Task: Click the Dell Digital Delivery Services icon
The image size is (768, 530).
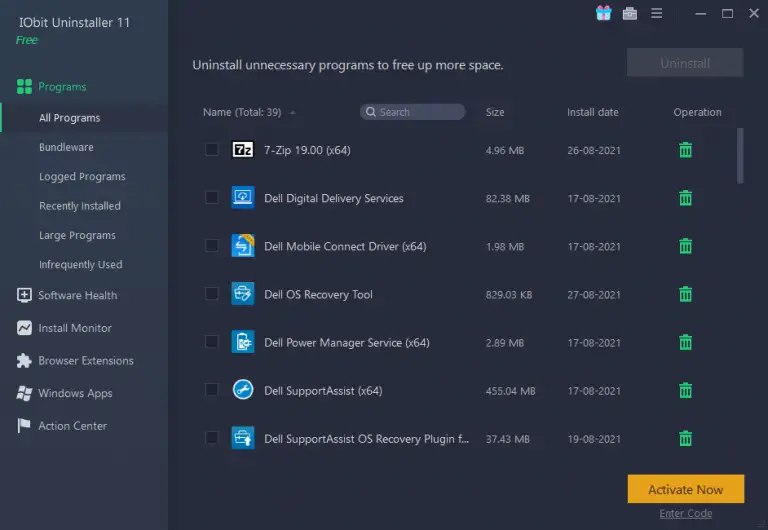Action: pyautogui.click(x=243, y=198)
